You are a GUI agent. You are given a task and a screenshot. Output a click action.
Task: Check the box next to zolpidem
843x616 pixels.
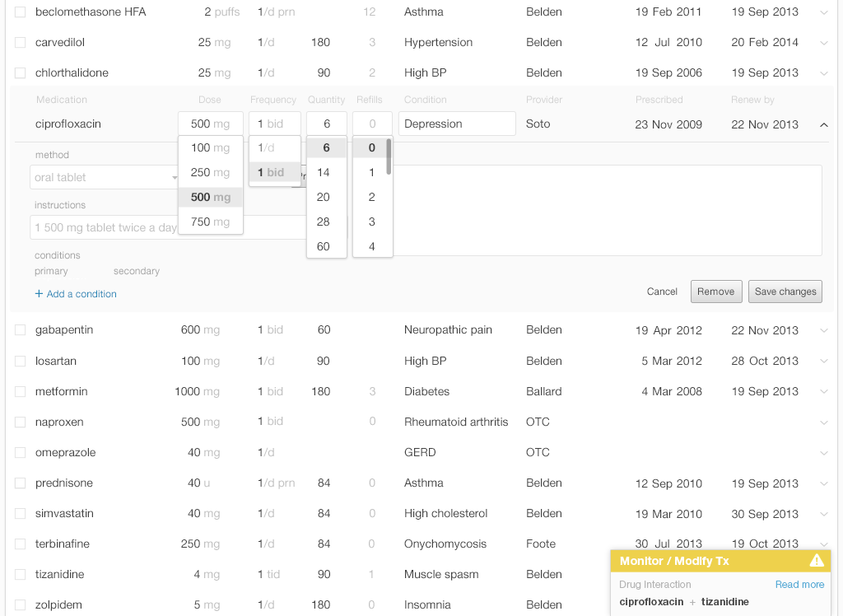(20, 605)
